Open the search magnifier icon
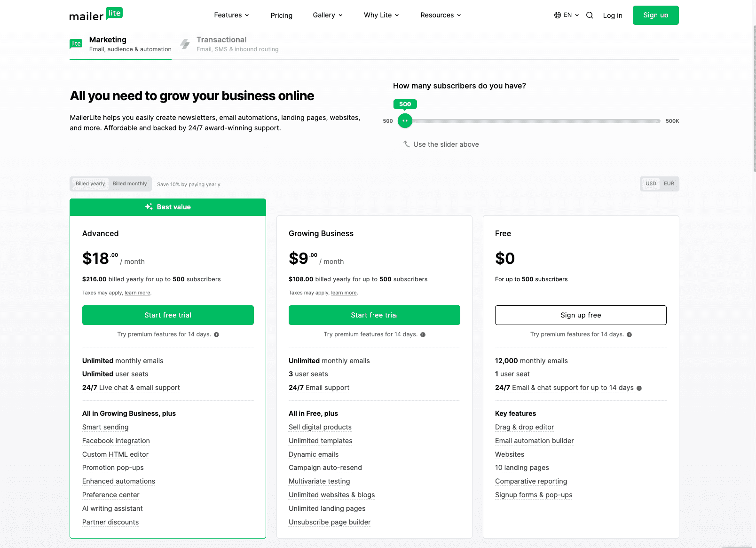Image resolution: width=756 pixels, height=548 pixels. coord(590,15)
